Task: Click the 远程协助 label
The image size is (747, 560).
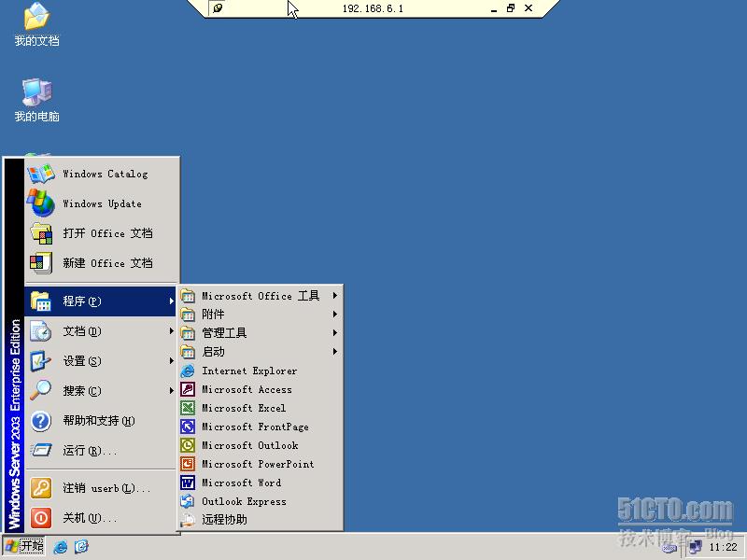Action: click(224, 520)
